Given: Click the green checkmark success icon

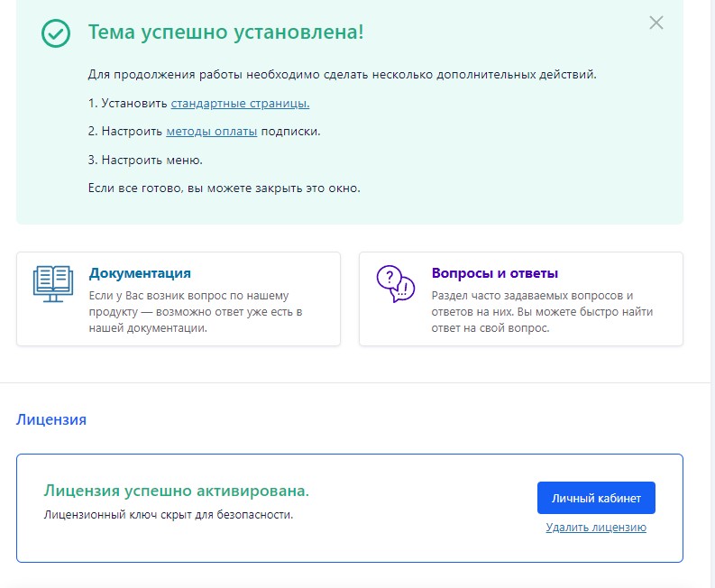Looking at the screenshot, I should click(56, 33).
